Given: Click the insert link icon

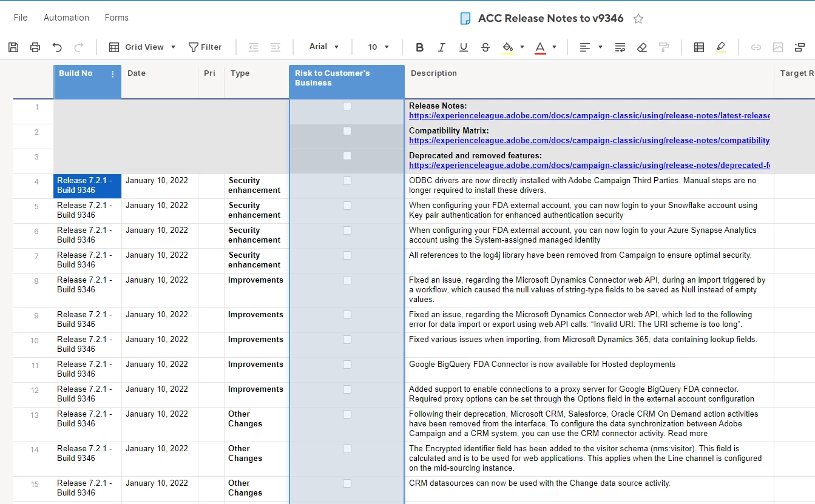Looking at the screenshot, I should (756, 47).
